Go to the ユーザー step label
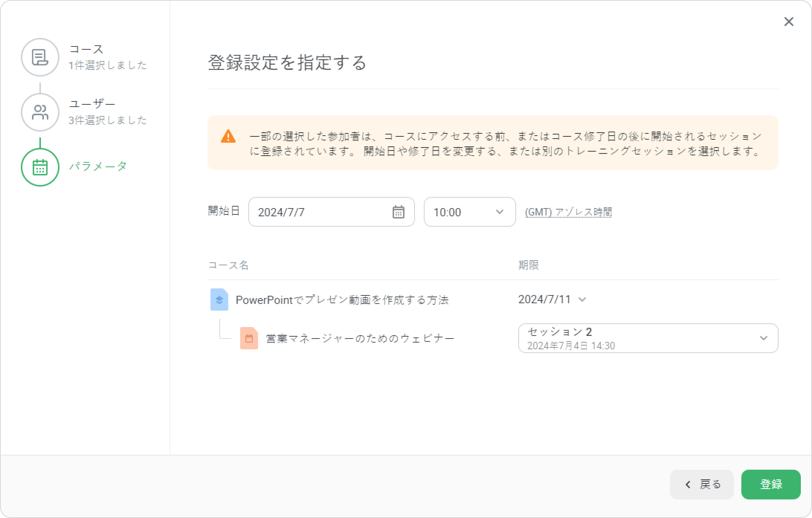 point(92,104)
